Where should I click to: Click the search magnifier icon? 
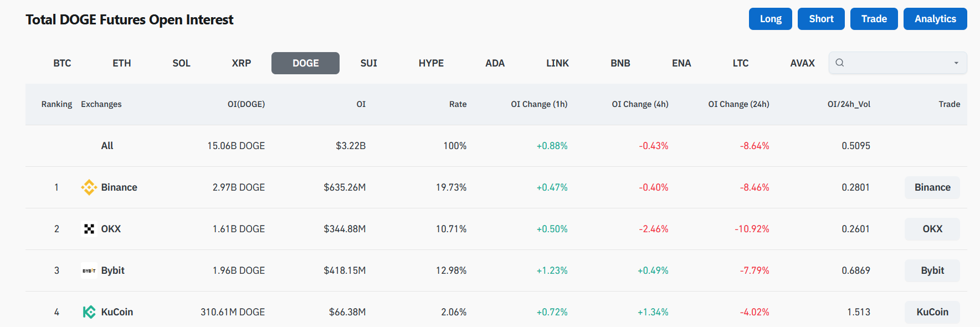[840, 63]
